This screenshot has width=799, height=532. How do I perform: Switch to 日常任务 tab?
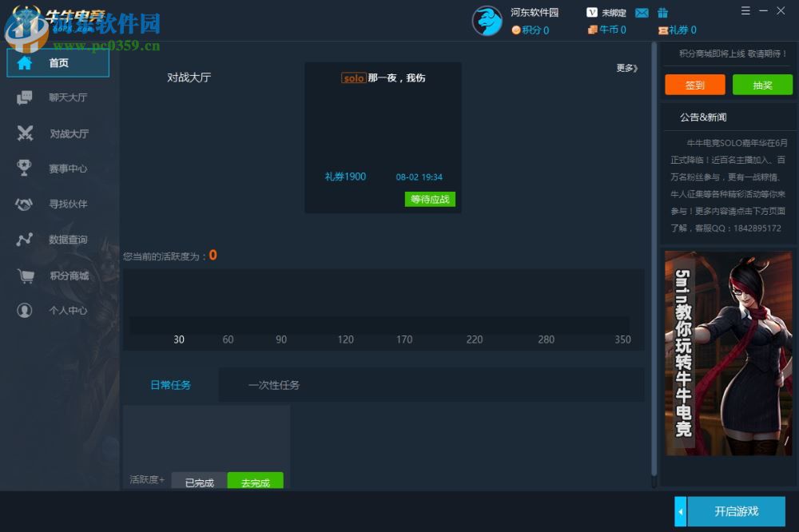coord(171,385)
